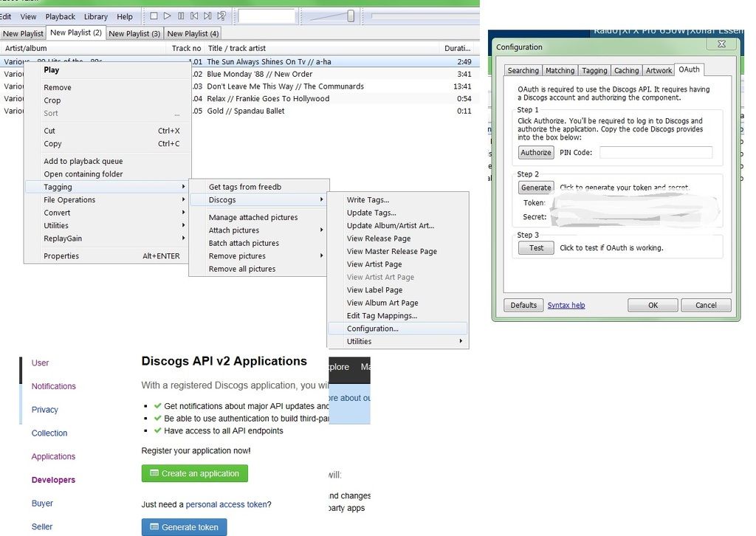The width and height of the screenshot is (756, 536).
Task: Switch to Artwork tab in Configuration
Action: click(659, 70)
